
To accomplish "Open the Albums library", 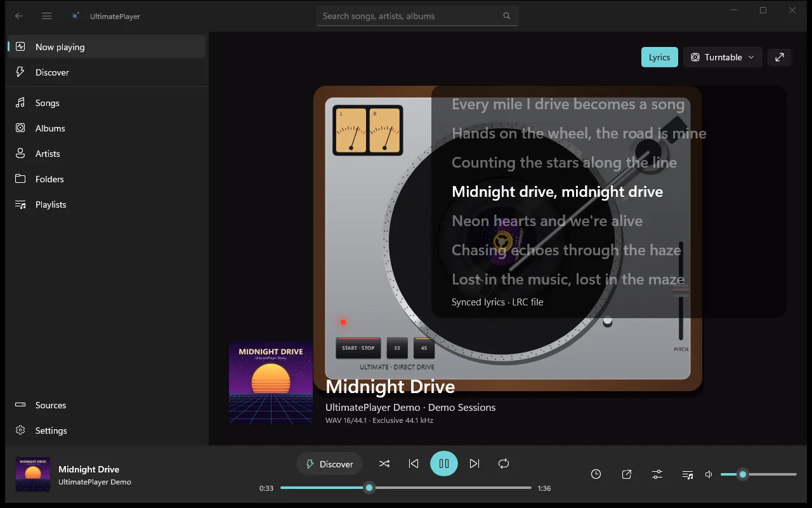I will (107, 128).
